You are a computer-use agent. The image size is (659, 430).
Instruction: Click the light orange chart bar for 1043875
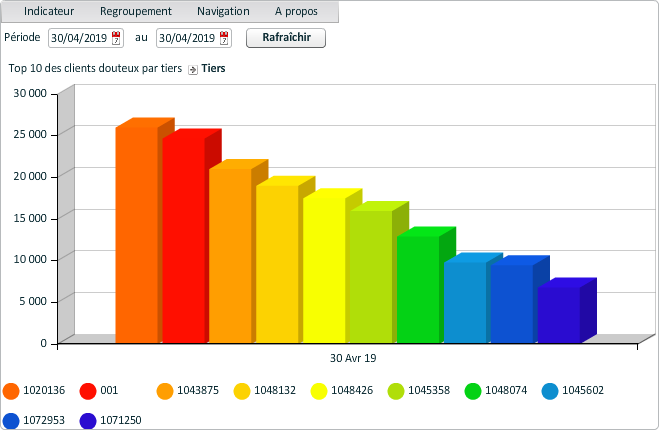(230, 256)
